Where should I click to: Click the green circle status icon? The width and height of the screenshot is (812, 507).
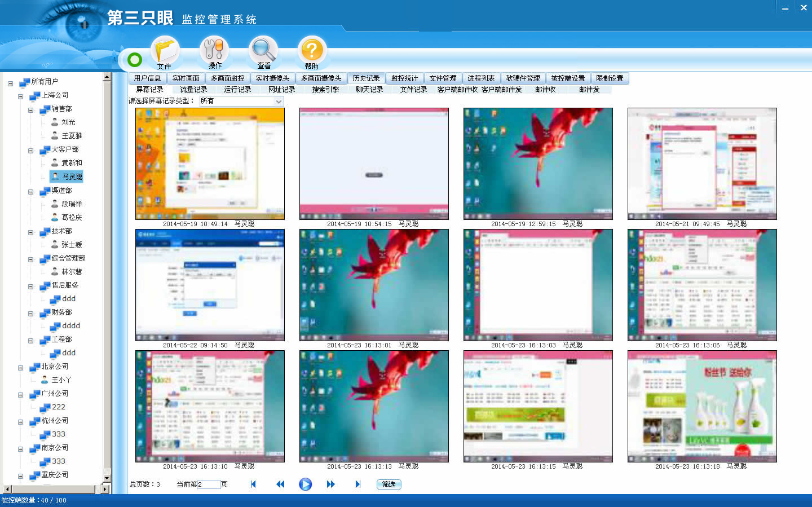point(134,59)
